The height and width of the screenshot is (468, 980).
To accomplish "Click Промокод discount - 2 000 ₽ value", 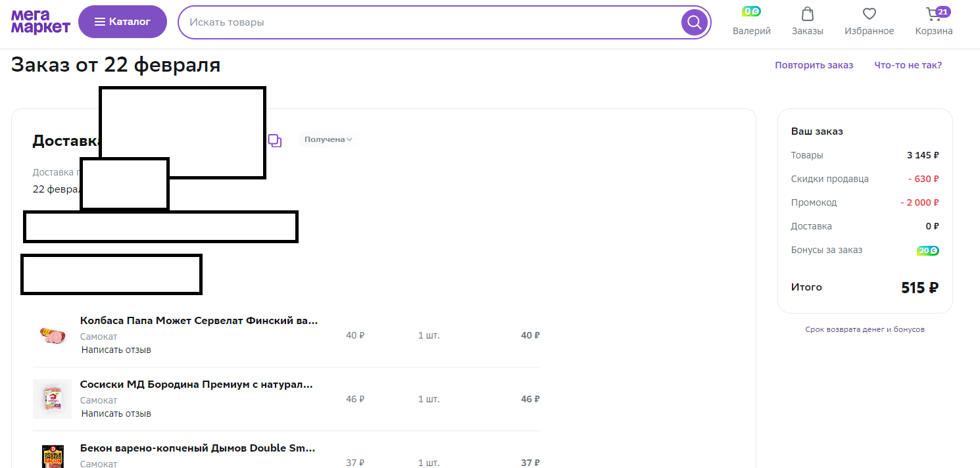I will [x=919, y=202].
